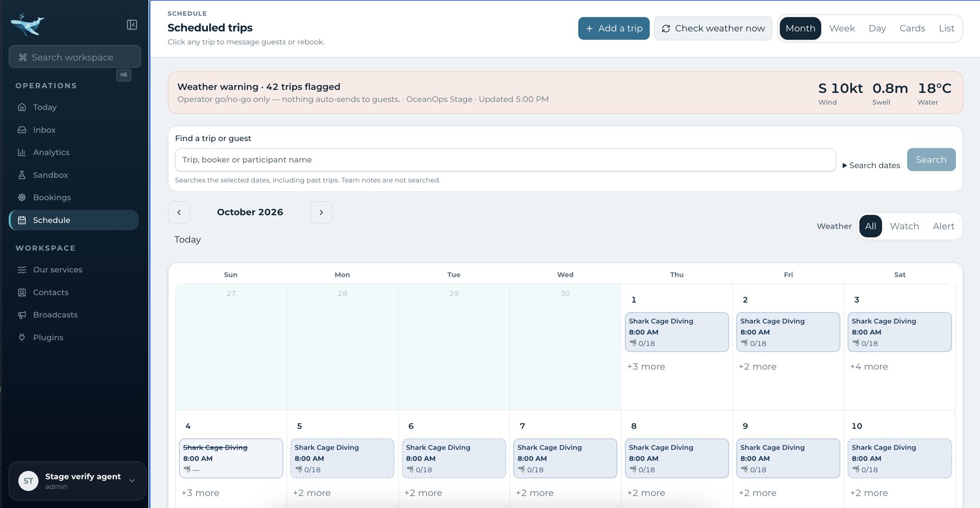Expand Search dates disclosure
The width and height of the screenshot is (980, 508).
871,166
